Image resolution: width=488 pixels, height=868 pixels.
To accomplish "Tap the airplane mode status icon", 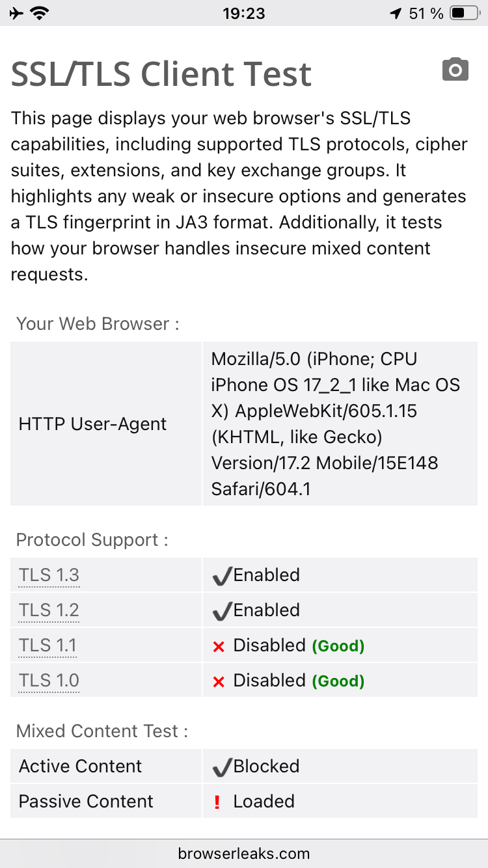I will coord(18,13).
